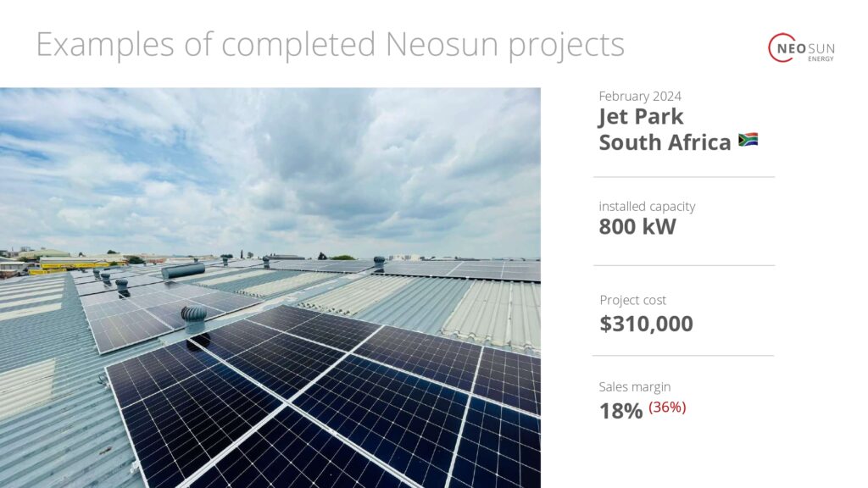Click the South Africa flag icon
This screenshot has height=488, width=868.
748,140
